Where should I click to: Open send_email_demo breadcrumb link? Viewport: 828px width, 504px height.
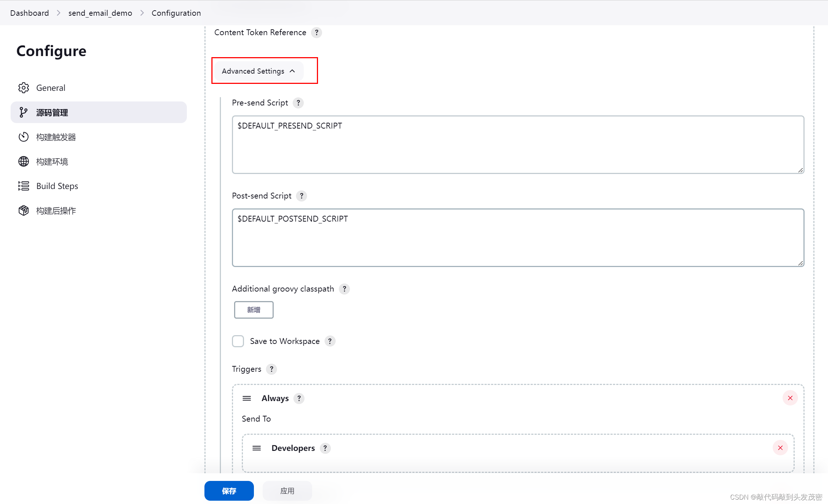[x=100, y=13]
